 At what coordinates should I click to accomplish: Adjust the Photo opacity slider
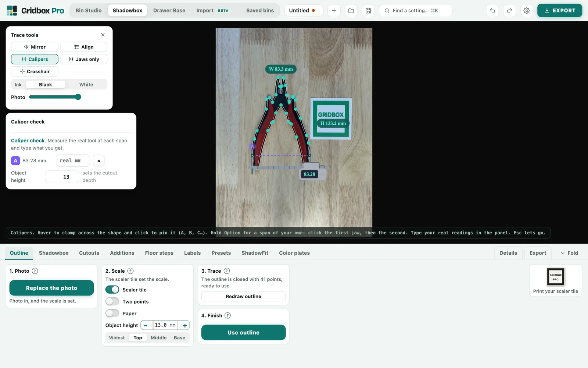click(55, 97)
